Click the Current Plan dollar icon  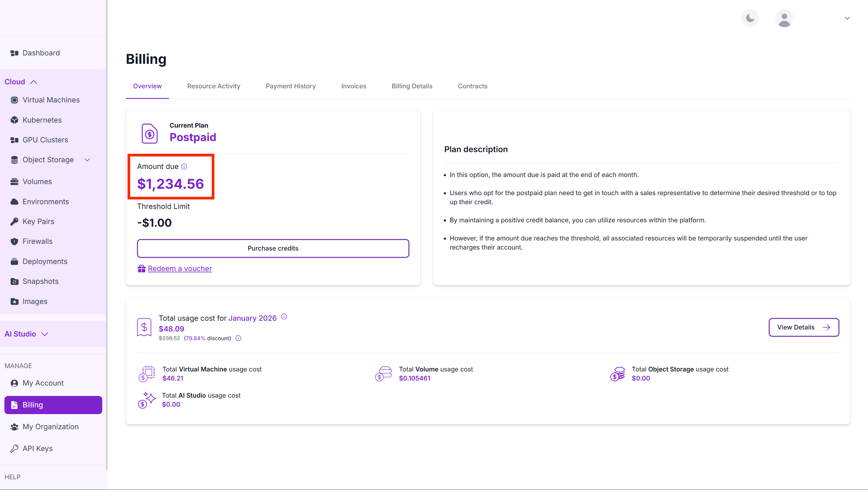tap(150, 134)
